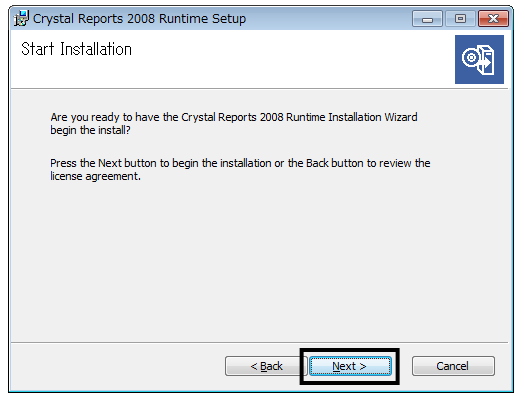Click the words "license agreement." in instructions
The width and height of the screenshot is (525, 402).
click(x=95, y=176)
